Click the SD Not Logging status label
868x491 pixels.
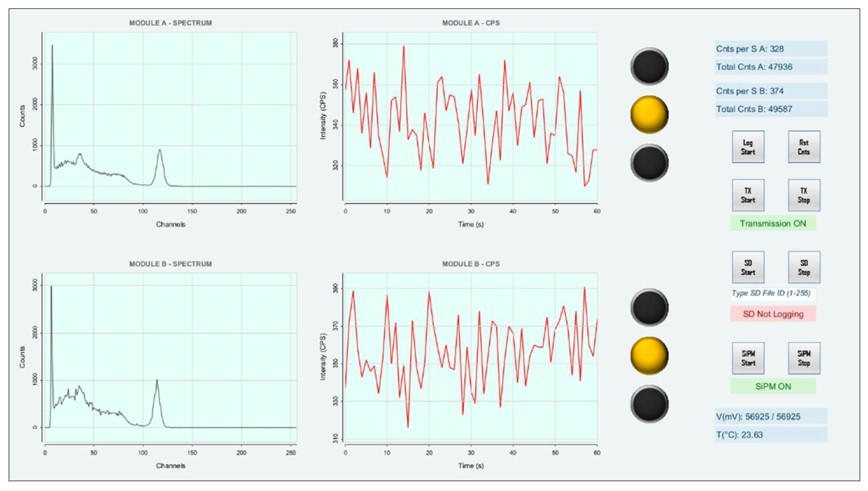pyautogui.click(x=773, y=314)
